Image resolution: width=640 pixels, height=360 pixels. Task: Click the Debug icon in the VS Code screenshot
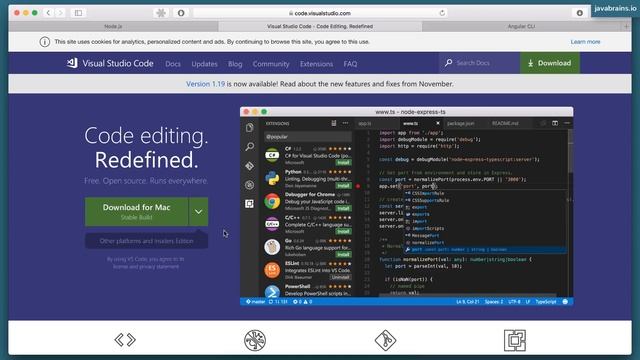[x=249, y=185]
